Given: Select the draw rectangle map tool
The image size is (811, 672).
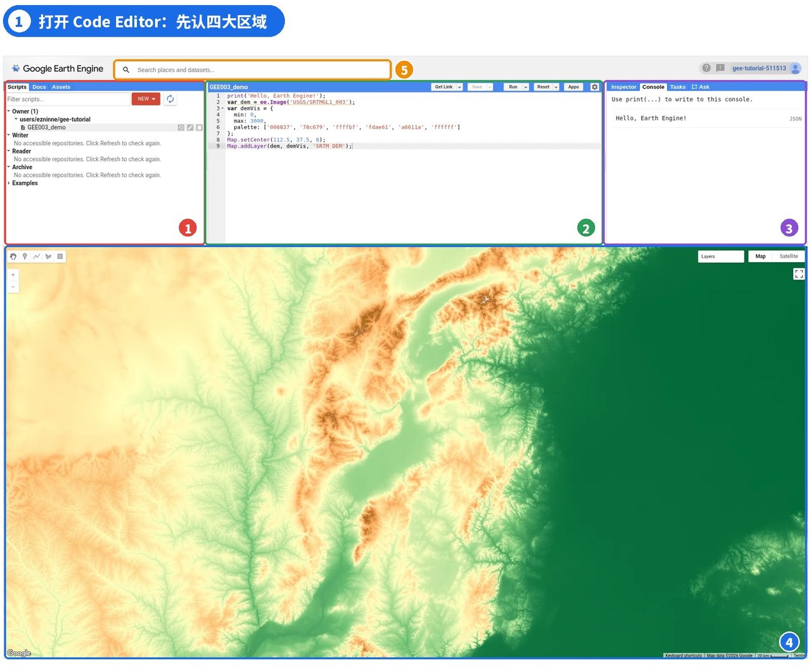Looking at the screenshot, I should tap(60, 257).
